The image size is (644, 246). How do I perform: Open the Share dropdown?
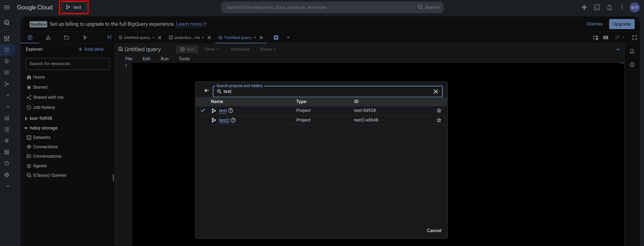tap(268, 49)
